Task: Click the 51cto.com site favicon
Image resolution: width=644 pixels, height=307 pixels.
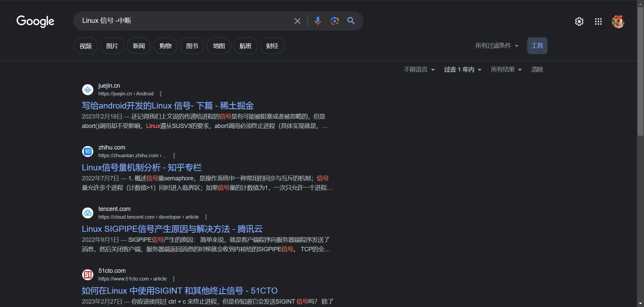Action: point(88,275)
